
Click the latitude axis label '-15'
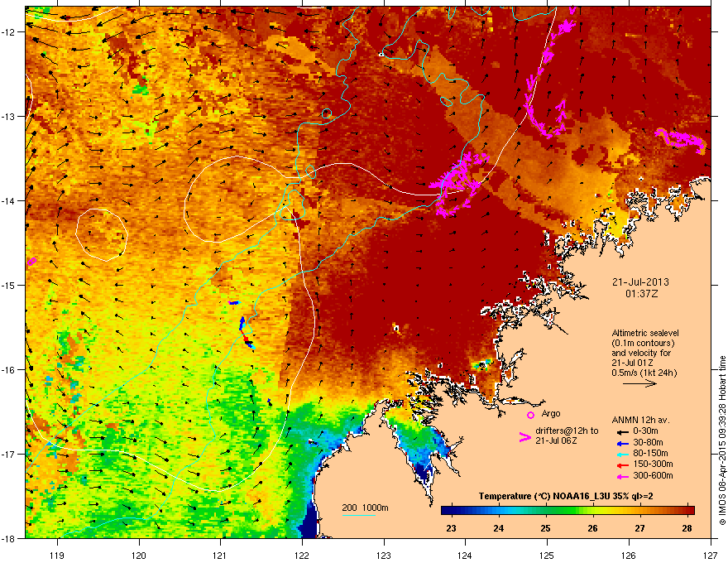9,285
